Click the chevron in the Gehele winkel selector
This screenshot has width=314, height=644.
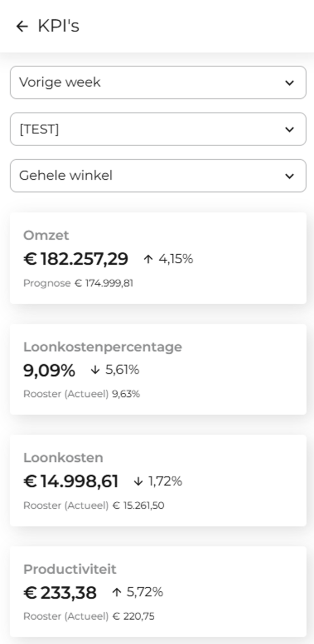coord(289,176)
